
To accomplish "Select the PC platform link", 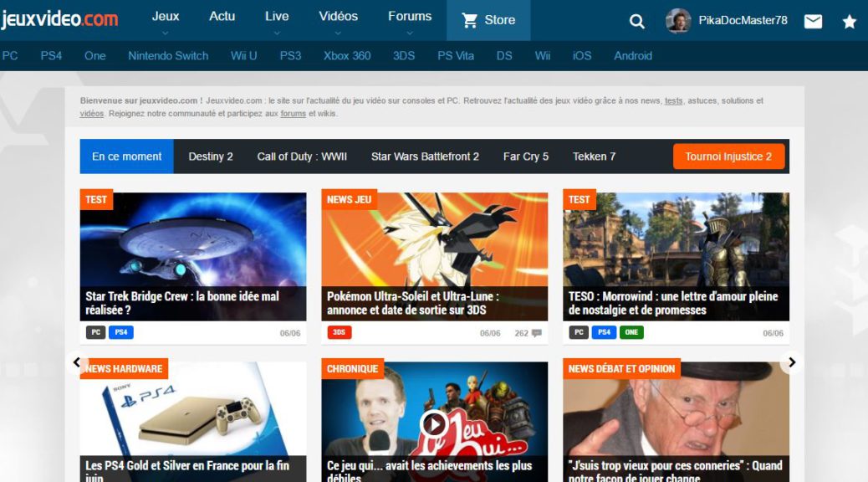I will (10, 56).
